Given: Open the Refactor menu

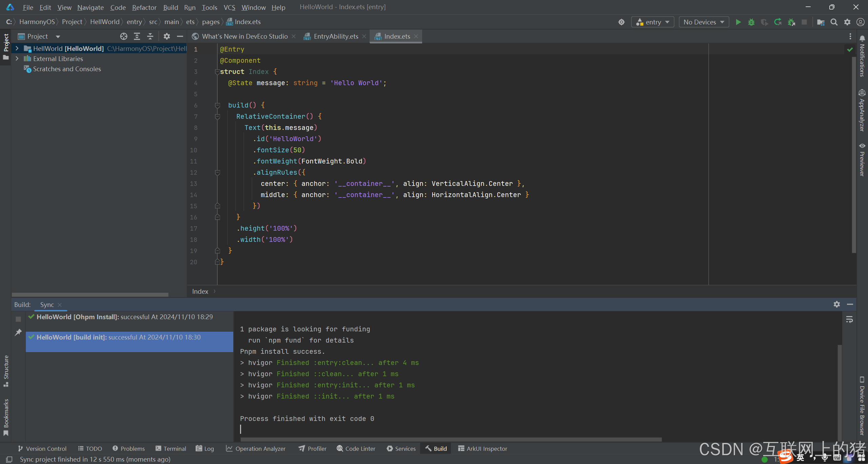Looking at the screenshot, I should [144, 7].
